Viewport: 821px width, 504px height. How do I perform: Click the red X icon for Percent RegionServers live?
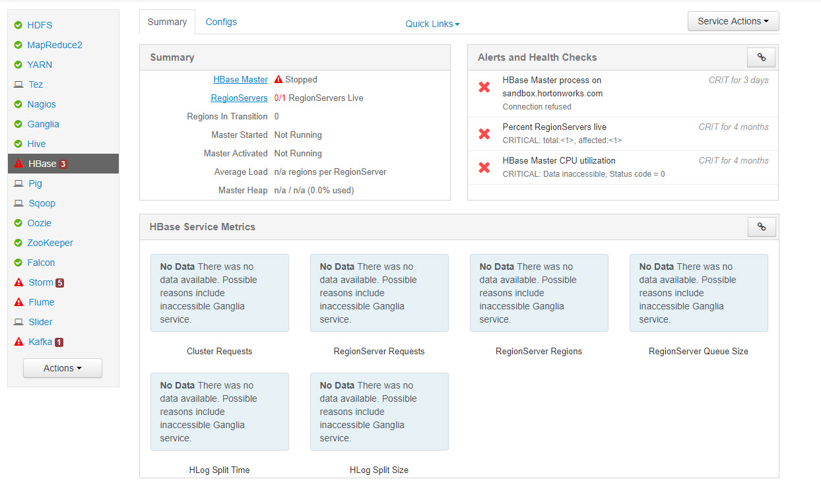tap(484, 134)
